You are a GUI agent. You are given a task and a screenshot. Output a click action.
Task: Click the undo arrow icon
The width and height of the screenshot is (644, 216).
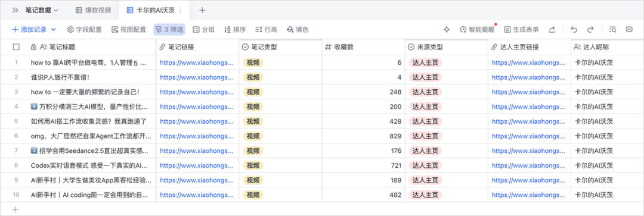click(x=574, y=30)
